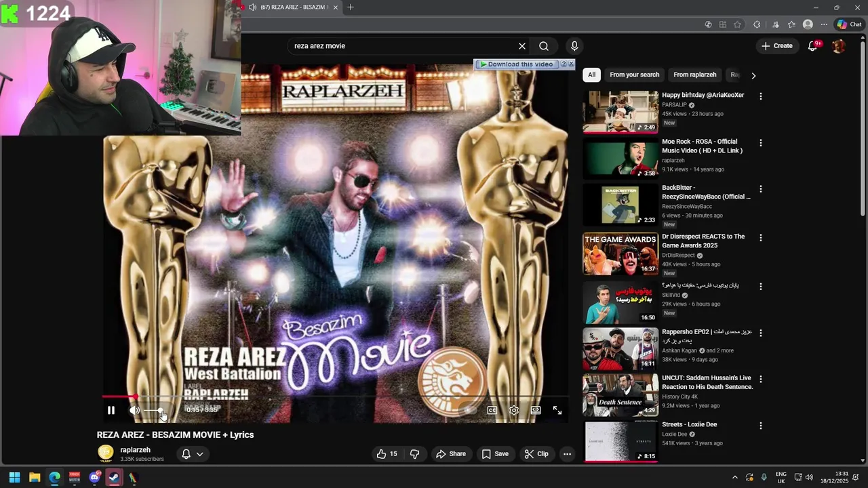Clear the search box with the X
The height and width of the screenshot is (488, 868).
pyautogui.click(x=522, y=46)
